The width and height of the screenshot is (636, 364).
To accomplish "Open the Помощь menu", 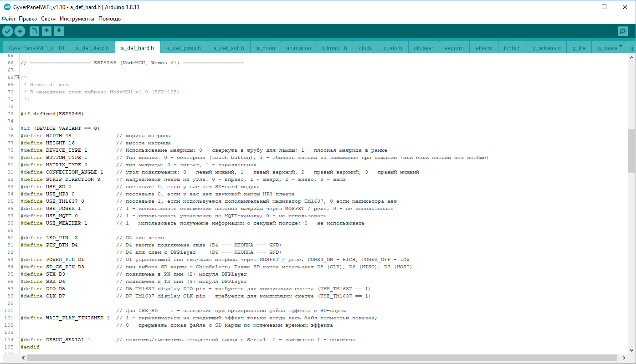I will click(109, 19).
